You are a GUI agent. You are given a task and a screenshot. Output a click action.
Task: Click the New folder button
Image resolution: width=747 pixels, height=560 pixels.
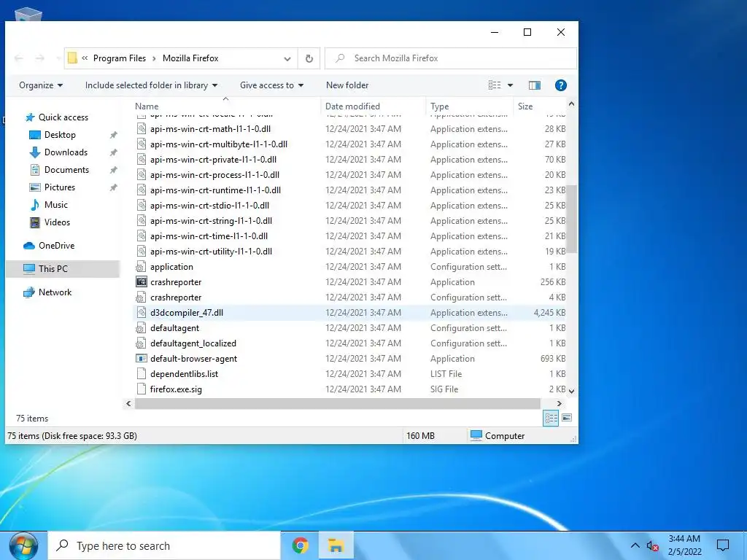(x=347, y=85)
